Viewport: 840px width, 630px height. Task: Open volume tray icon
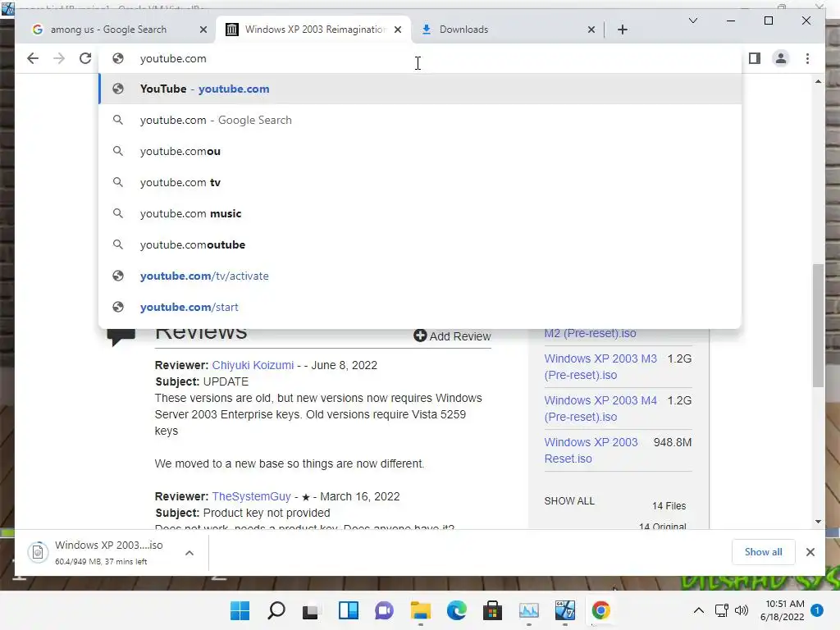pos(742,610)
